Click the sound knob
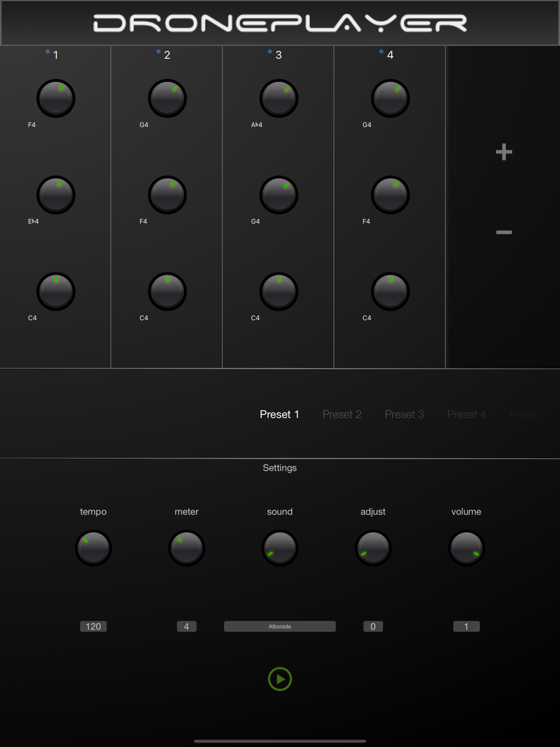Viewport: 560px width, 747px height. pos(280,548)
